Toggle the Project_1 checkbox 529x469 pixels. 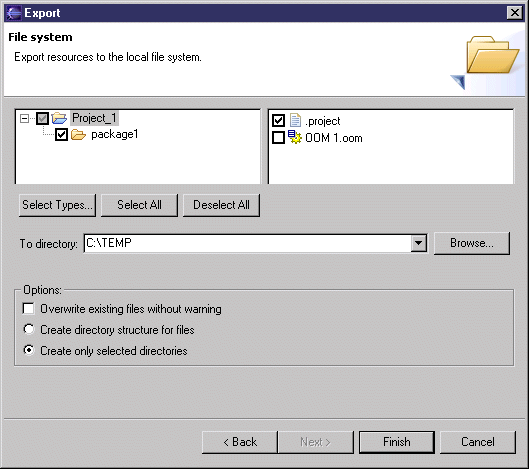pyautogui.click(x=43, y=118)
